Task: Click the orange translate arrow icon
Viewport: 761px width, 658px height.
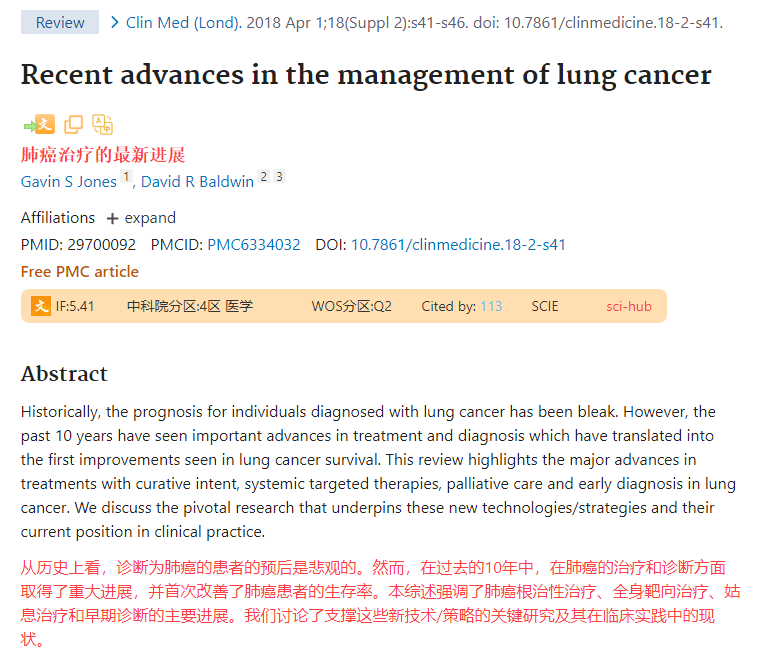Action: coord(39,125)
